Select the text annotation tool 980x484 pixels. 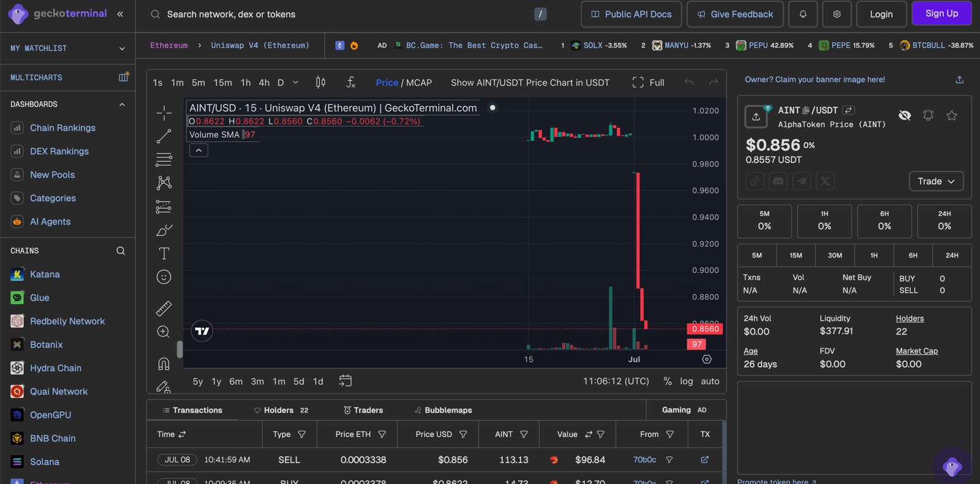(164, 253)
